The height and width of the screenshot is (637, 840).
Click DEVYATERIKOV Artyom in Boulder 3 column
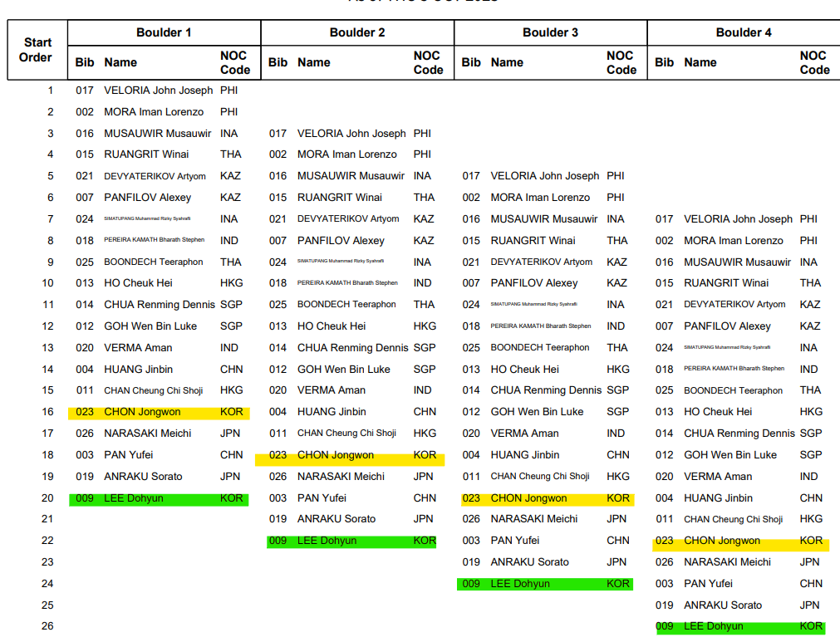(542, 262)
